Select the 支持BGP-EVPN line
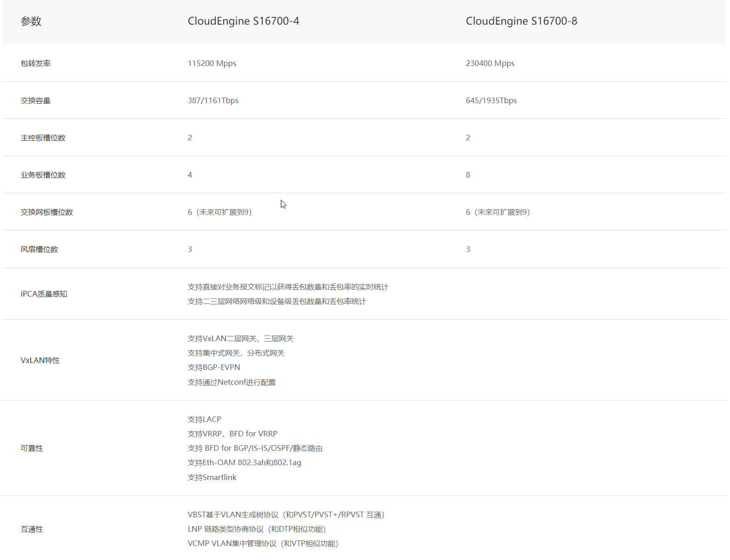The height and width of the screenshot is (560, 730). click(x=214, y=367)
